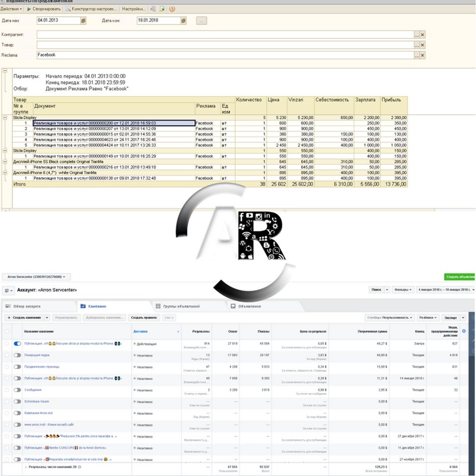Click the Обзор аккаунта tab icon
The height and width of the screenshot is (476, 476).
click(8, 306)
